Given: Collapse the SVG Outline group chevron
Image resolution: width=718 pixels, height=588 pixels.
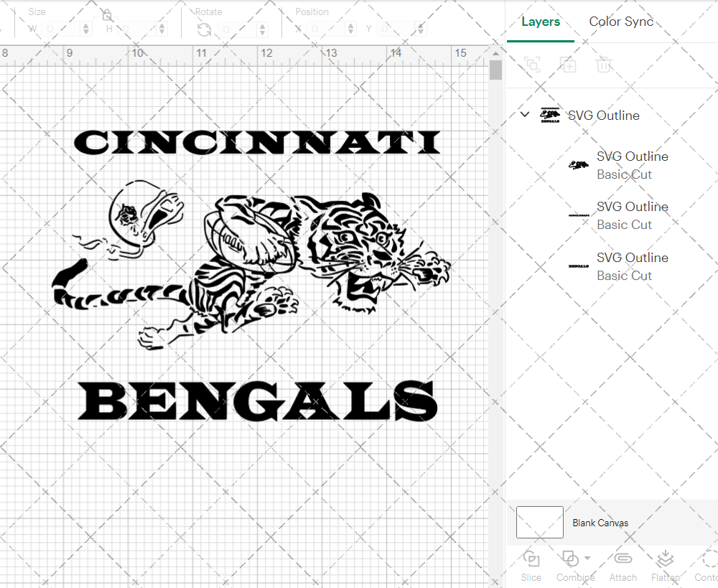Looking at the screenshot, I should (525, 115).
